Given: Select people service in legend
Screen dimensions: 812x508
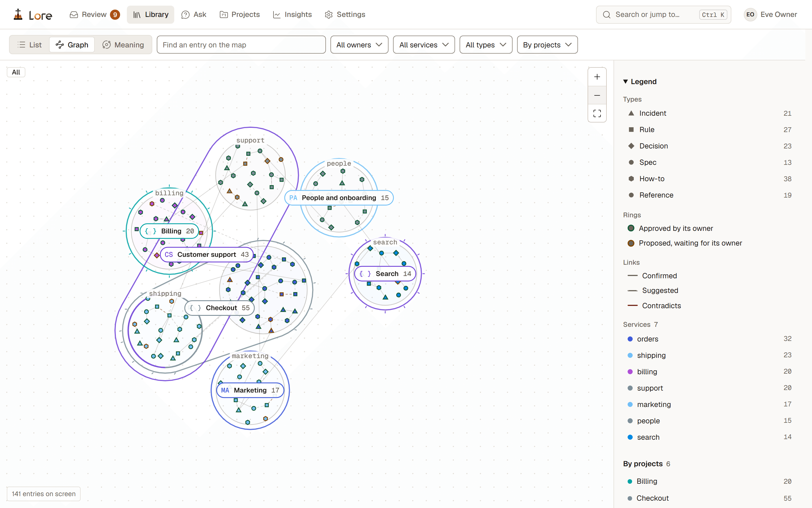Looking at the screenshot, I should (x=709, y=421).
